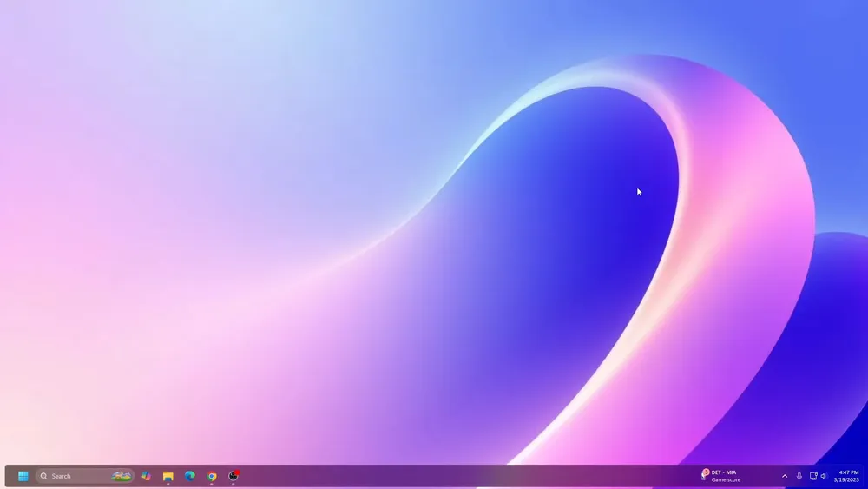Open the DET - MIA game score widget
Image resolution: width=868 pixels, height=489 pixels.
tap(725, 476)
